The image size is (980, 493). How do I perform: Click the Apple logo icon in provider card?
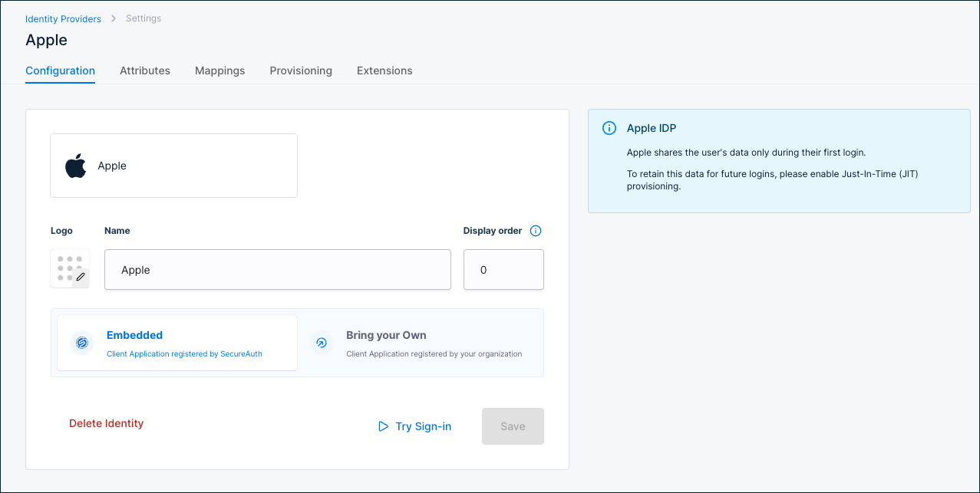[75, 166]
